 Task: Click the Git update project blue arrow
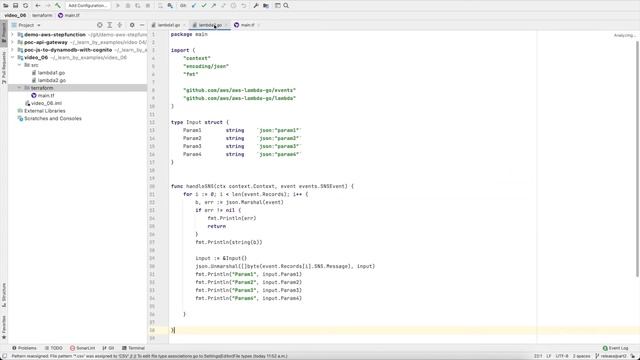click(x=194, y=6)
